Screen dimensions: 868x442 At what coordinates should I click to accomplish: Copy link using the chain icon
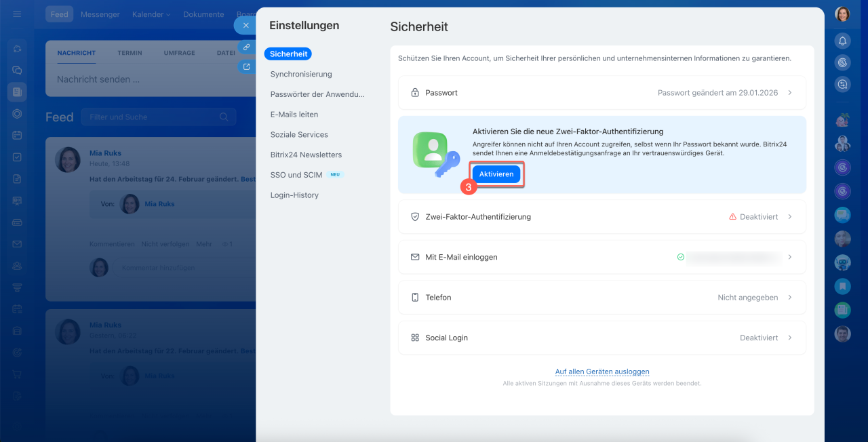click(245, 47)
